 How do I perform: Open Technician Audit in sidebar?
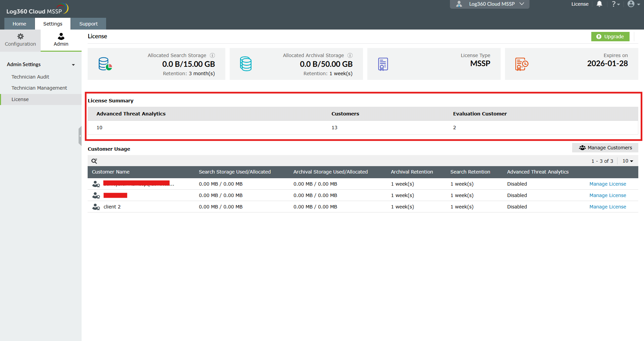tap(30, 77)
